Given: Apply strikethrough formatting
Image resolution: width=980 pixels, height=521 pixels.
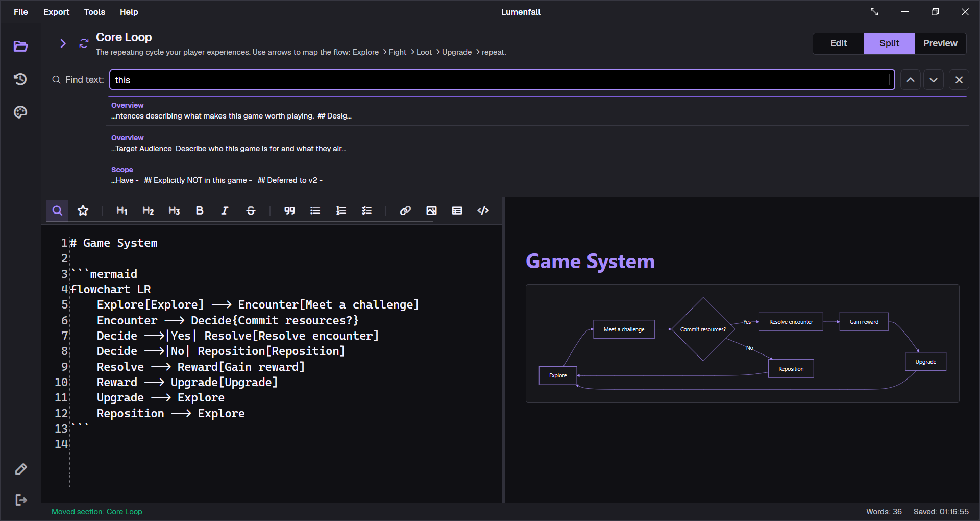Looking at the screenshot, I should pos(251,210).
